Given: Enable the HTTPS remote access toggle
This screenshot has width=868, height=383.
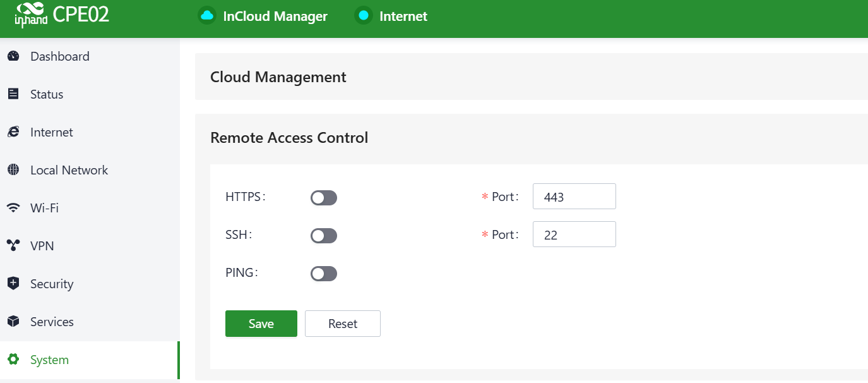Looking at the screenshot, I should [x=324, y=198].
